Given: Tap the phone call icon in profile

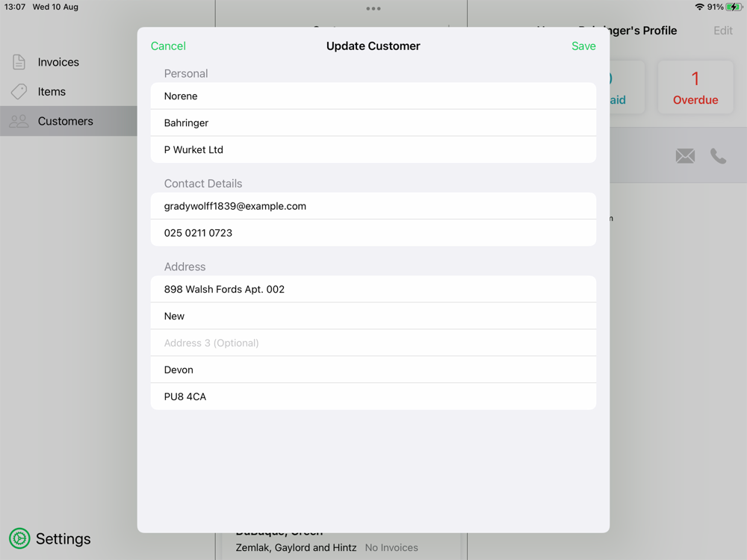Looking at the screenshot, I should [x=718, y=156].
